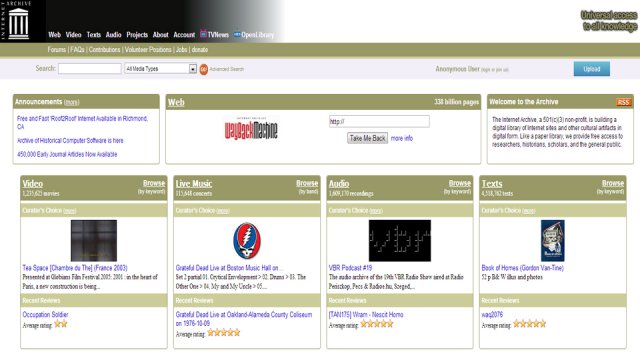Click the Wayback http:// URL field
The image size is (640, 360).
coord(379,121)
